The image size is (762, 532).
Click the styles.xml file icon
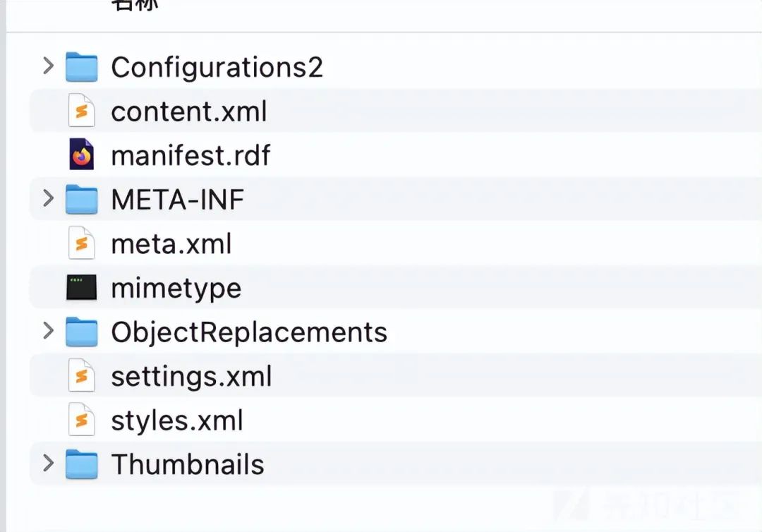82,420
